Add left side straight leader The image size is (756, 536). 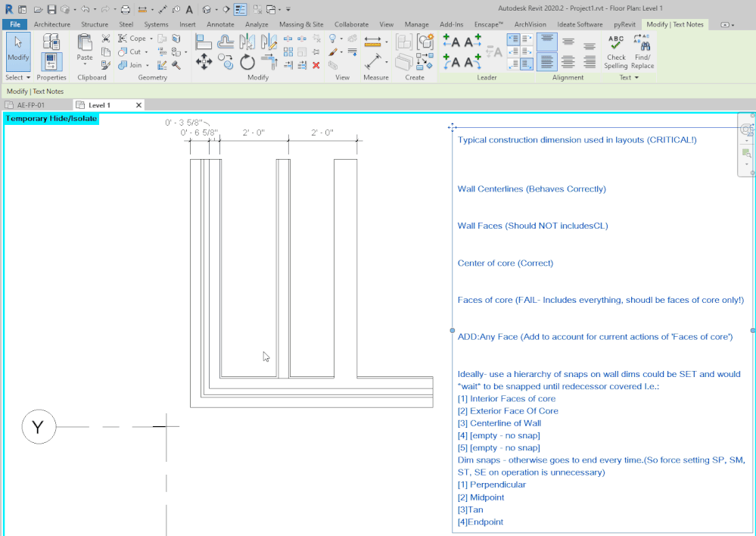[x=451, y=42]
